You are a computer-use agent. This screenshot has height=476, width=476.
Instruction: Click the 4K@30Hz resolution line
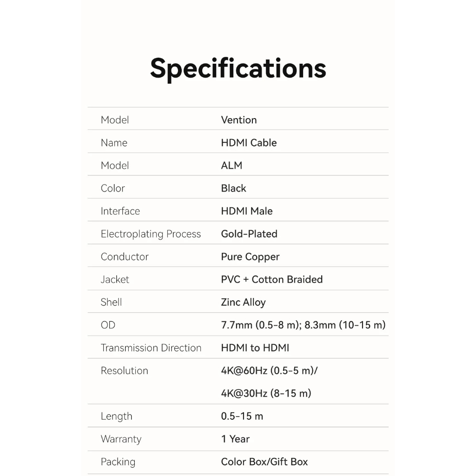[266, 393]
